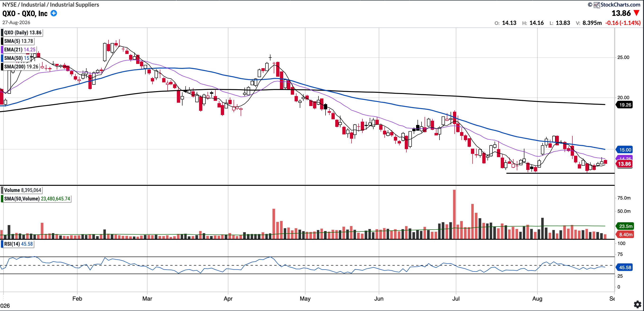Click the blue plus icon beside QXO, Inc
644x311 pixels.
pyautogui.click(x=54, y=13)
